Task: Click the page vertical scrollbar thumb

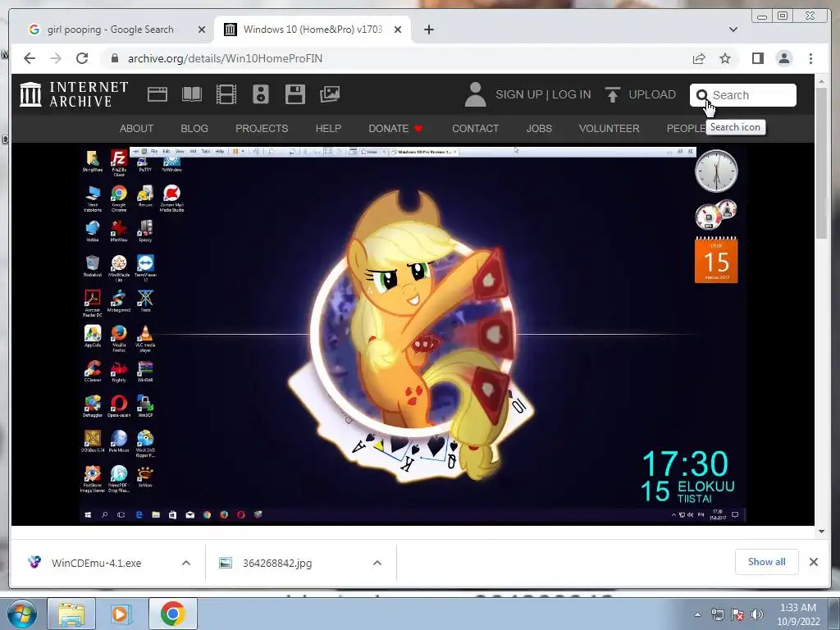Action: (822, 163)
